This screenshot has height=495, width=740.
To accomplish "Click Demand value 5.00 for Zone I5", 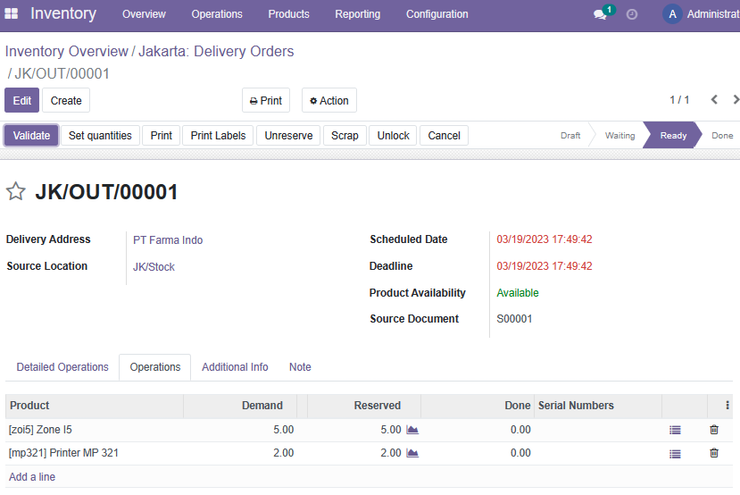I will (283, 430).
